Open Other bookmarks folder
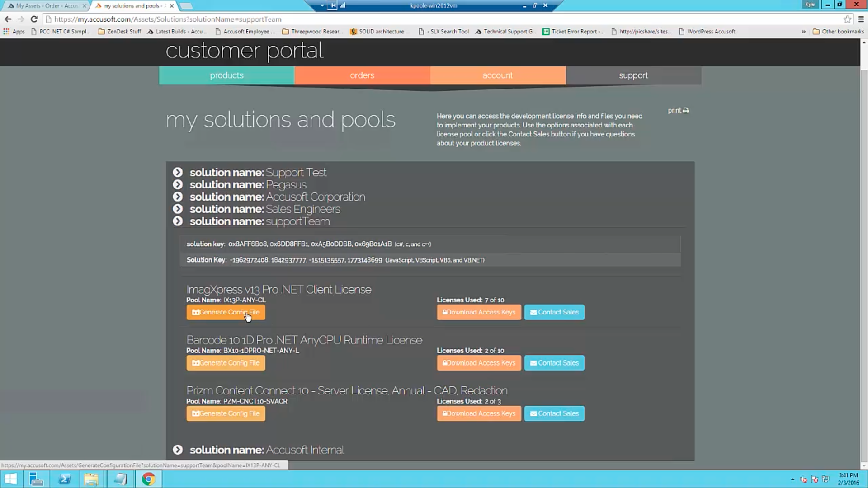Viewport: 868px width, 488px height. (x=839, y=32)
